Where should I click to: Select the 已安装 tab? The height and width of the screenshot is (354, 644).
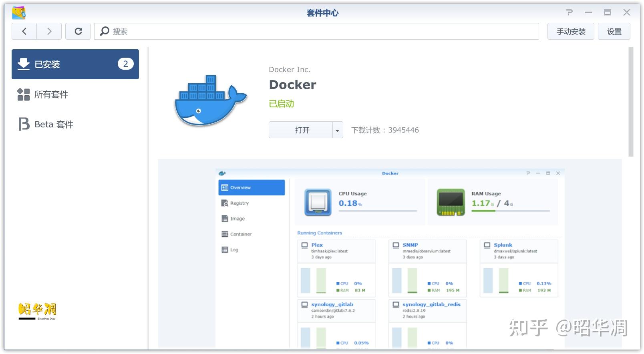click(75, 64)
